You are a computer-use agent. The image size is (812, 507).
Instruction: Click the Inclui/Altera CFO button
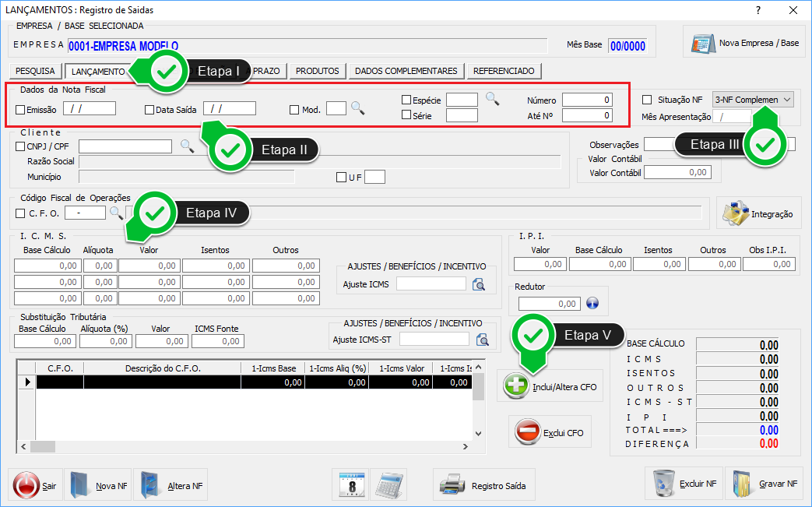point(550,386)
